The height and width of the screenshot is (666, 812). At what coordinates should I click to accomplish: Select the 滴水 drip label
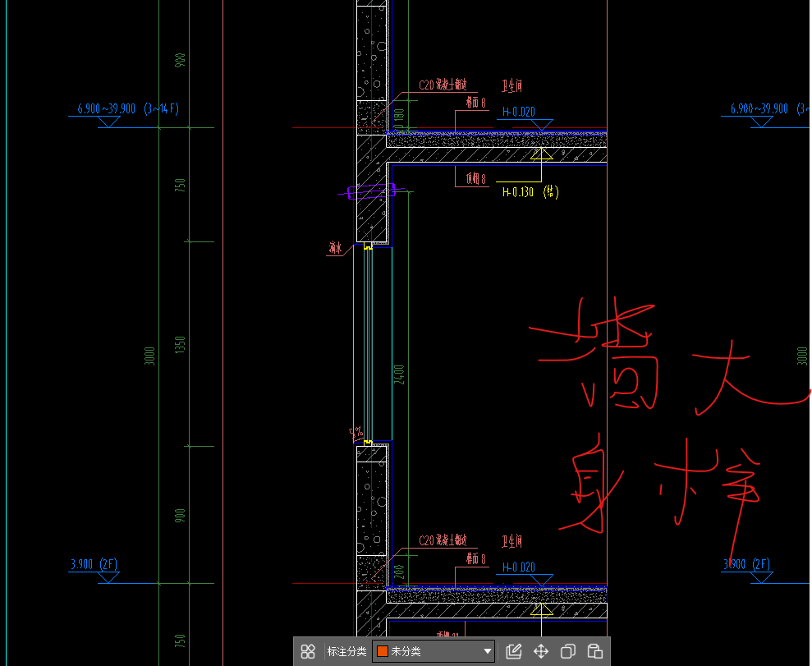click(336, 248)
